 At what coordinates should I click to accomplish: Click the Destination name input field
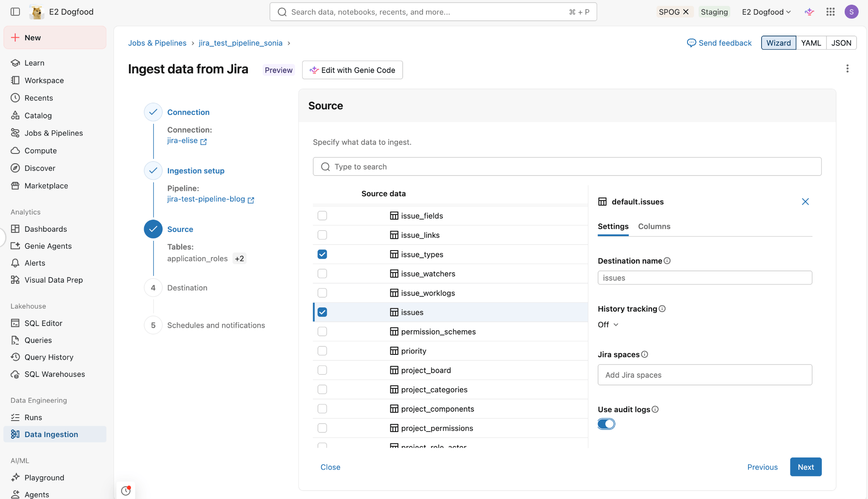[x=705, y=278]
